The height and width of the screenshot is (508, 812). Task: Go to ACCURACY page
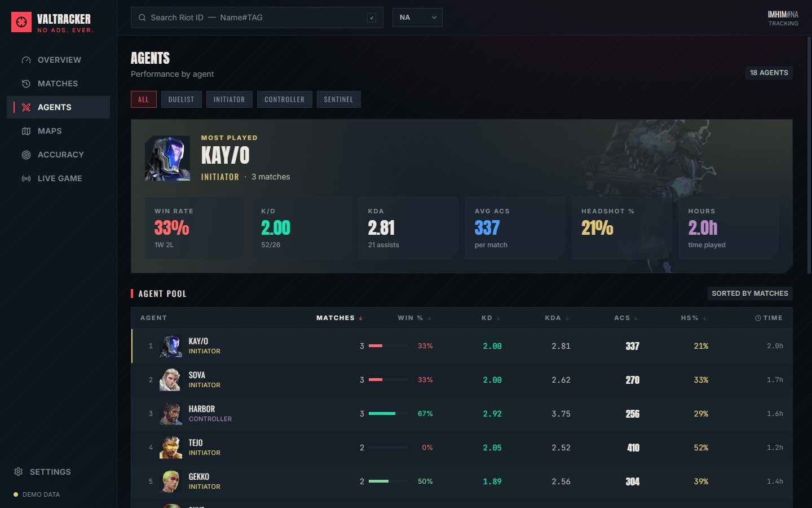coord(59,155)
